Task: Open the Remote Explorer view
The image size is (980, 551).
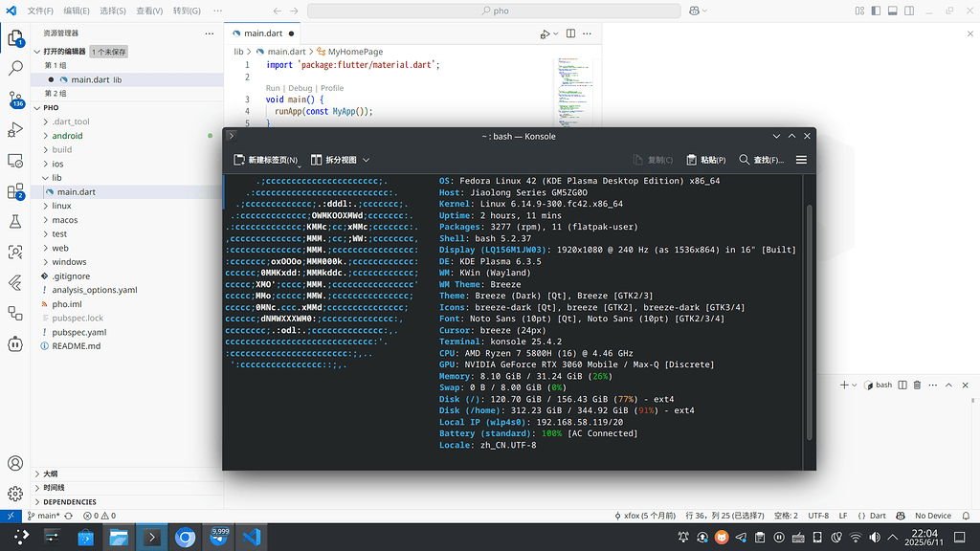Action: pos(15,161)
